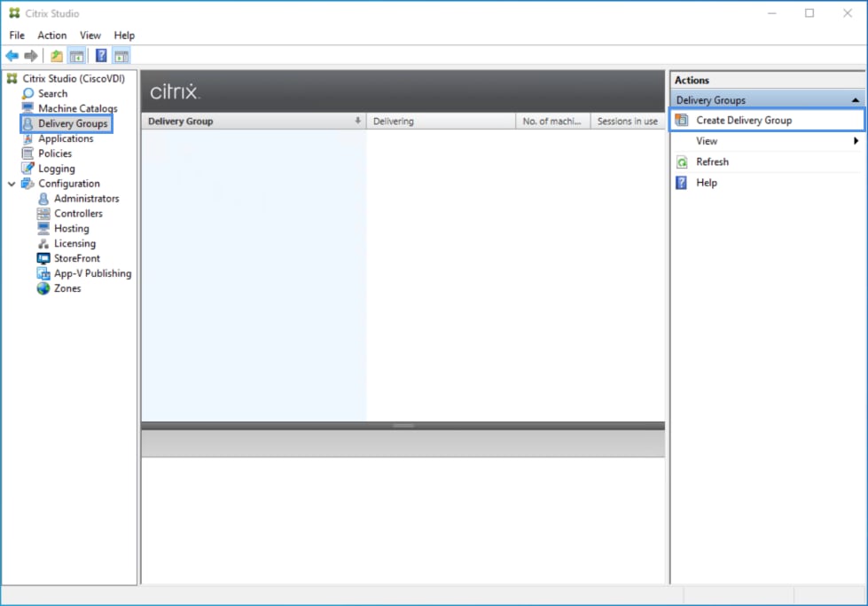The width and height of the screenshot is (868, 606).
Task: Select Hosting under Configuration
Action: coord(72,228)
